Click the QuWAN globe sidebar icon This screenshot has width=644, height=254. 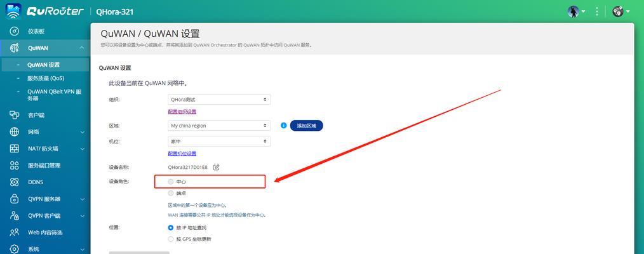coord(15,48)
